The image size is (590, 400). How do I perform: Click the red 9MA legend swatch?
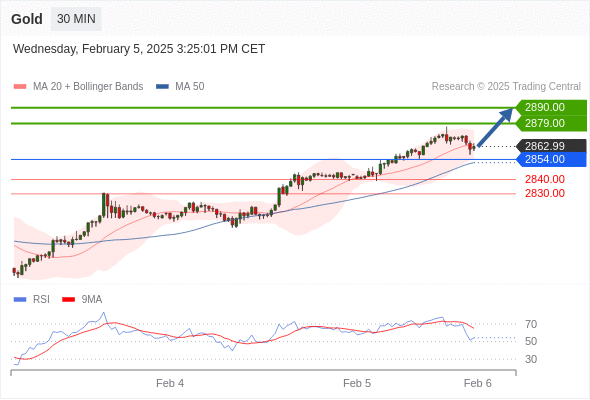click(x=68, y=300)
